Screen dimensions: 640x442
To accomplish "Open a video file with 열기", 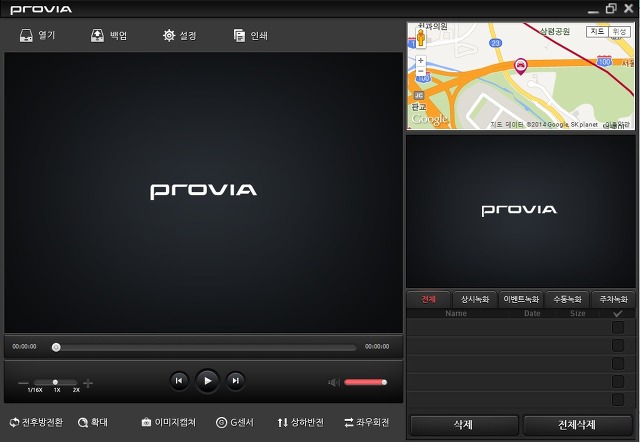I will [x=37, y=36].
